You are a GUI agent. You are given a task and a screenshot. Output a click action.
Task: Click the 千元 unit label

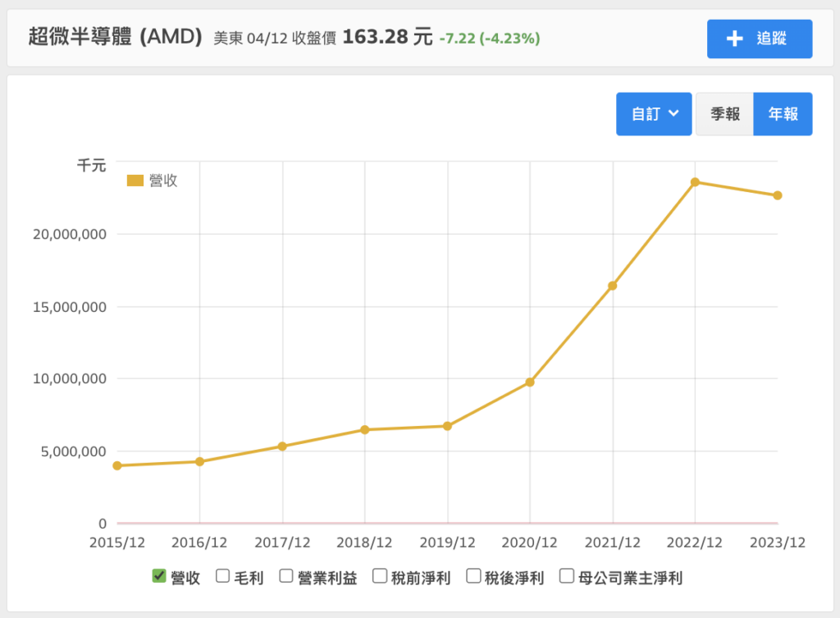(92, 165)
